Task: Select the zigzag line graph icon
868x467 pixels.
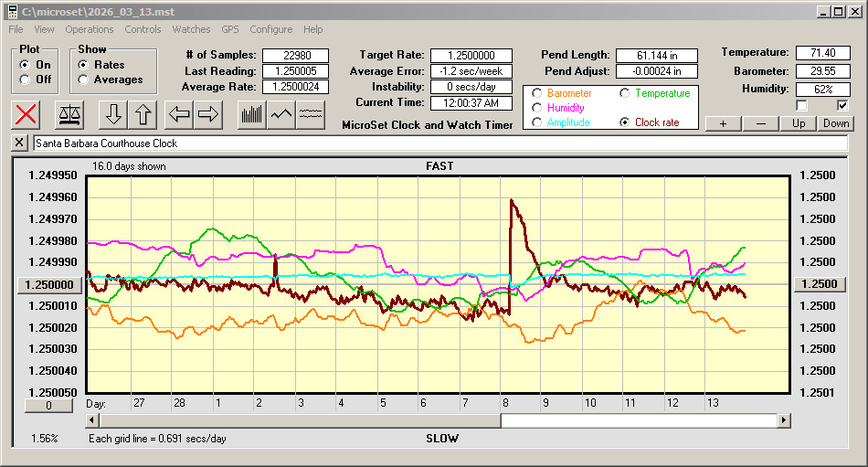Action: tap(281, 114)
